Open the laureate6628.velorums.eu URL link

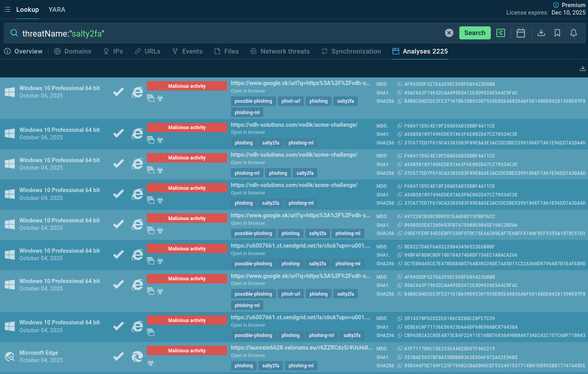click(x=301, y=348)
